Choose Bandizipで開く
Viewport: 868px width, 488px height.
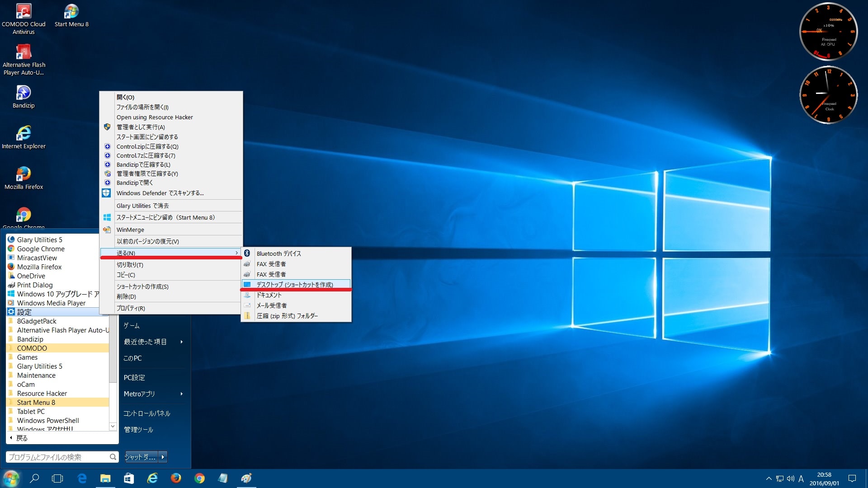click(171, 183)
